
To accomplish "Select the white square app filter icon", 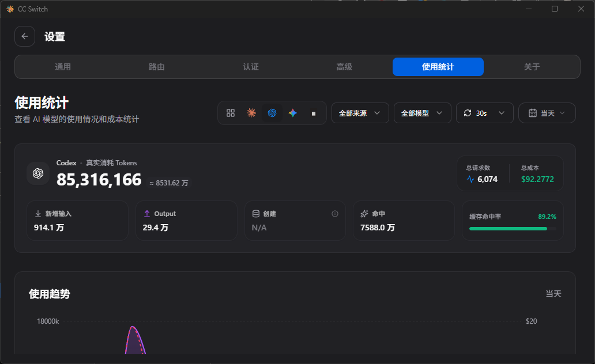I will 314,113.
